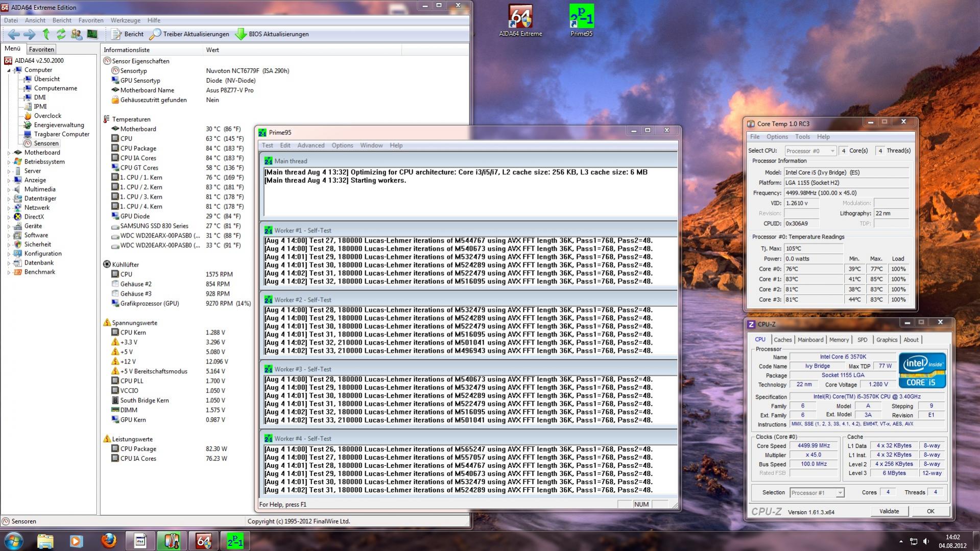This screenshot has height=551, width=980.
Task: Sort by the Informationsliste column header
Action: coord(152,50)
